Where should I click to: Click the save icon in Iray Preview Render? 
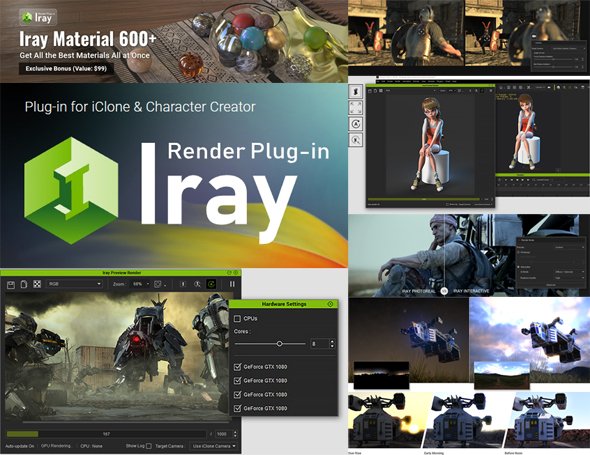click(x=11, y=285)
